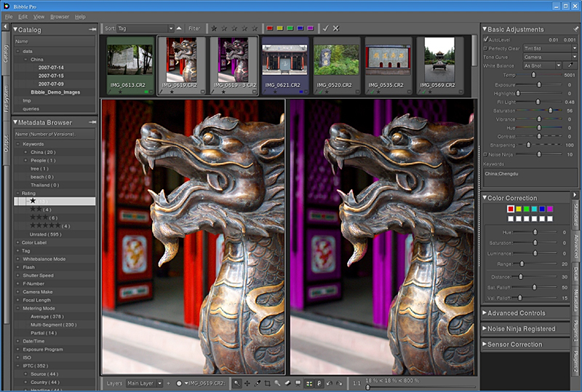The image size is (582, 392).
Task: Enable the Perfectly Clear checkbox
Action: click(486, 48)
